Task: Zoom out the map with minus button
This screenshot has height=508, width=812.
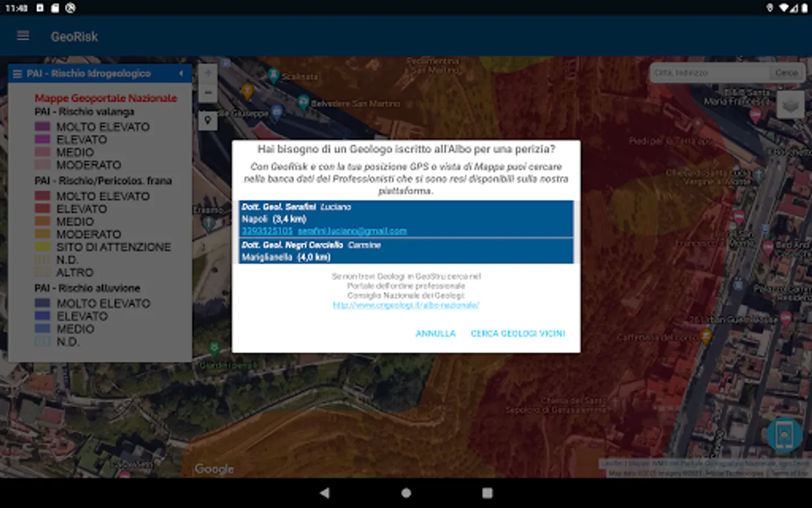Action: coord(208,93)
